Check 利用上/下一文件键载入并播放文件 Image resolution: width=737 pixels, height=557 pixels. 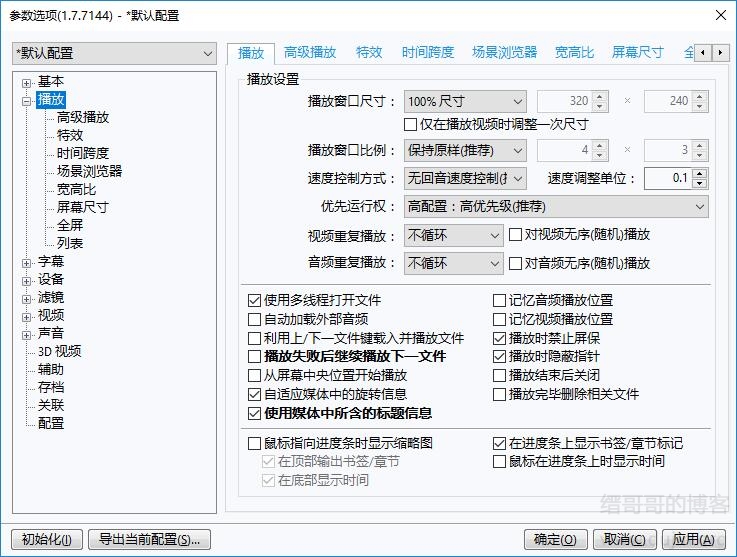point(254,338)
